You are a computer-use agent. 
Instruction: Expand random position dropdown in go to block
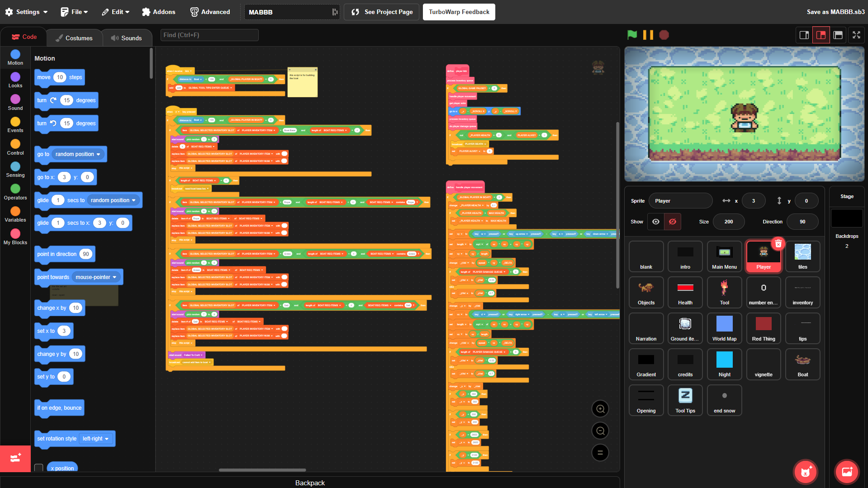78,154
